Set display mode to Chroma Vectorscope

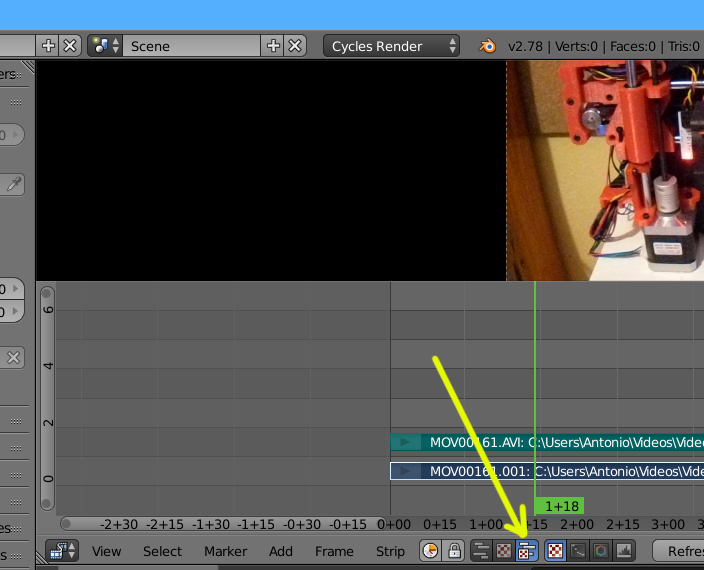point(601,551)
